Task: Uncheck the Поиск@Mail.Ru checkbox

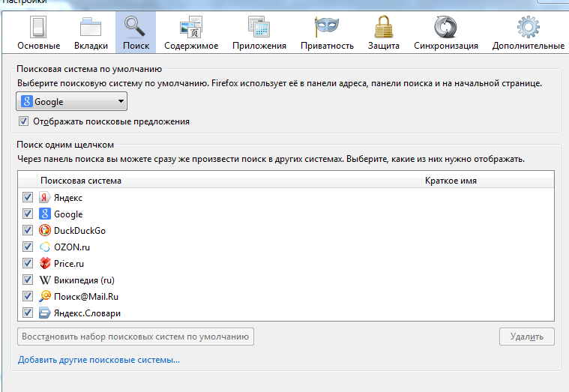Action: [28, 296]
